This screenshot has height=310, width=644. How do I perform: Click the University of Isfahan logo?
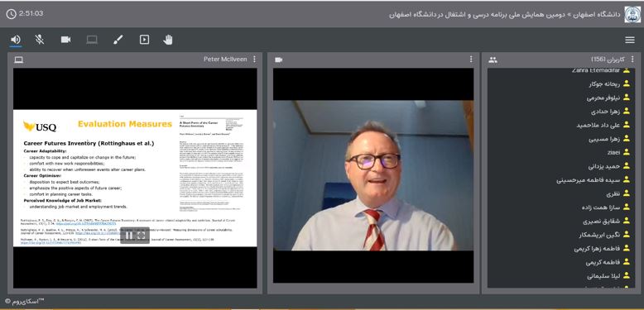coord(632,14)
